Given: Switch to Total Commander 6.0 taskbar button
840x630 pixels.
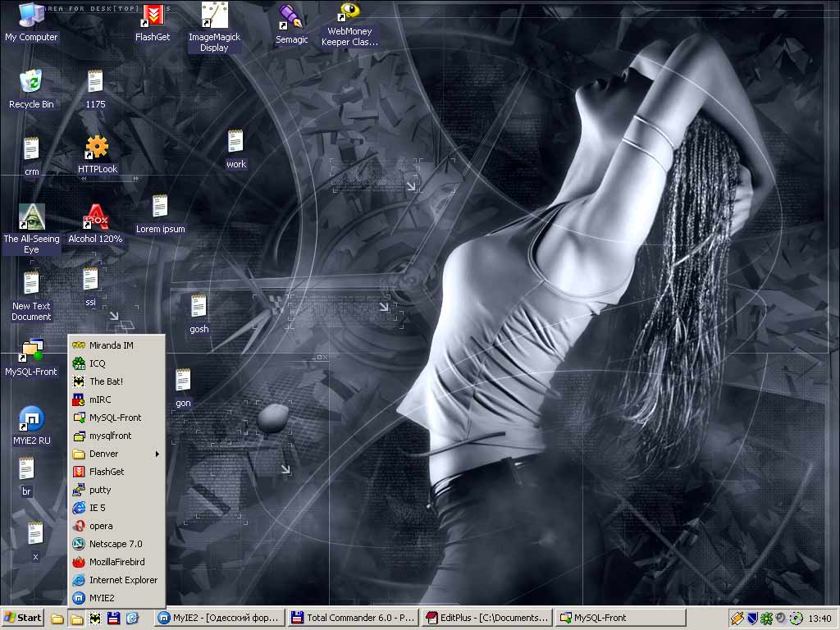Looking at the screenshot, I should (353, 619).
